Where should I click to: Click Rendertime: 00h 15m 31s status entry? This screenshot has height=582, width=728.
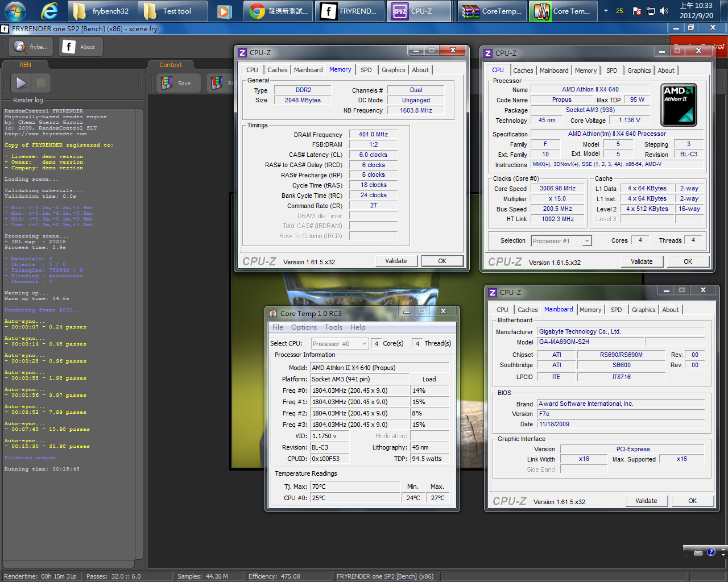coord(40,576)
